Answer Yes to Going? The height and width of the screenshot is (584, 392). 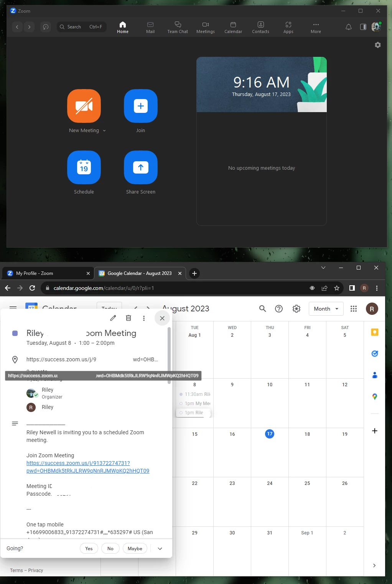(89, 548)
